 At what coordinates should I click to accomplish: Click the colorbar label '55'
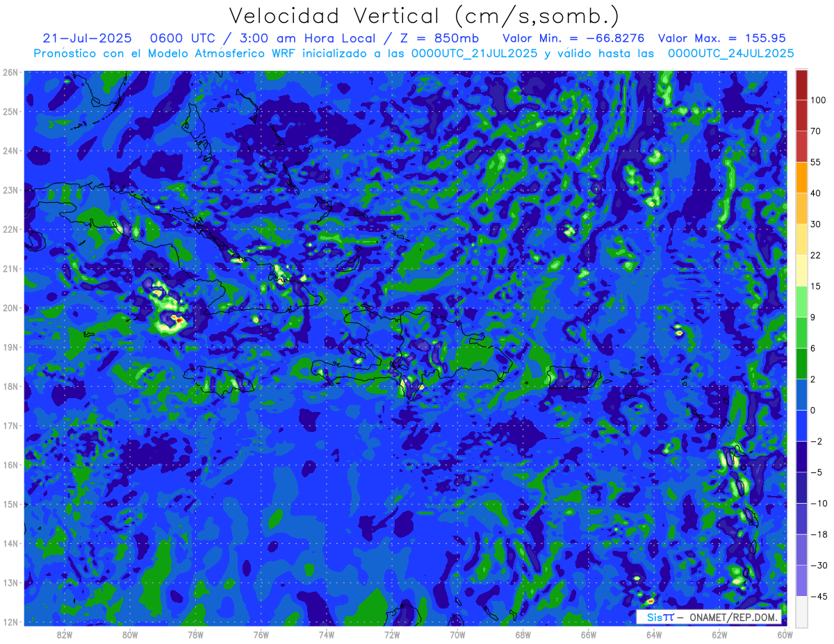coord(817,162)
